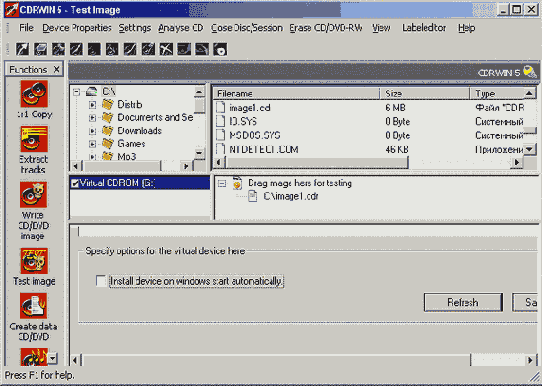Click file icon next to MSDOS.SYS
This screenshot has width=542, height=386.
221,135
